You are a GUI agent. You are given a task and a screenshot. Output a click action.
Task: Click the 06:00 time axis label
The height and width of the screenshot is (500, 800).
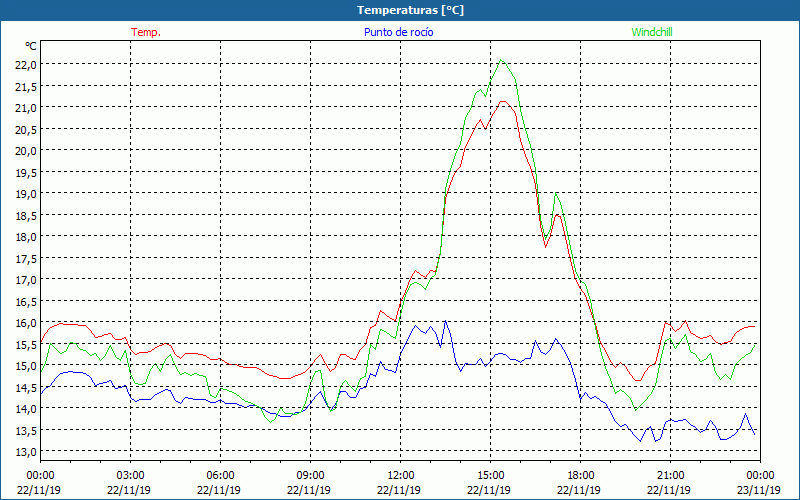[x=220, y=476]
